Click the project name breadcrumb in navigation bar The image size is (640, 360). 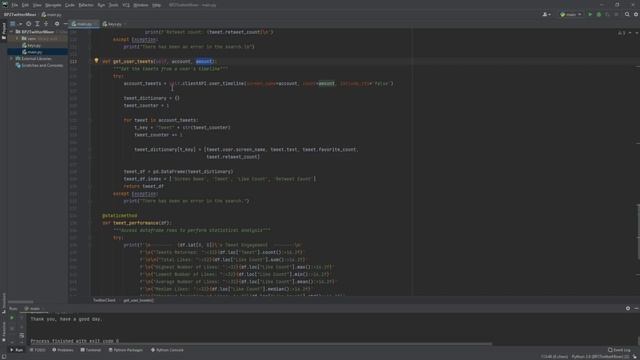20,15
